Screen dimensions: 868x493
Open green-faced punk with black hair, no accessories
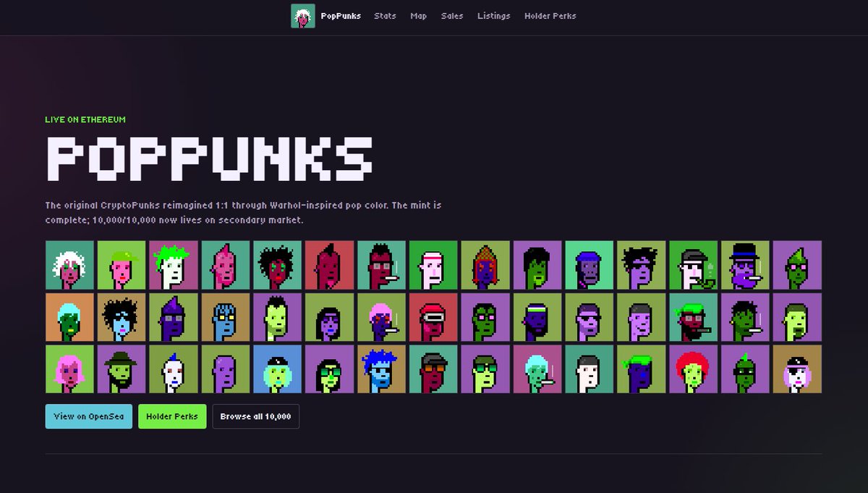537,265
